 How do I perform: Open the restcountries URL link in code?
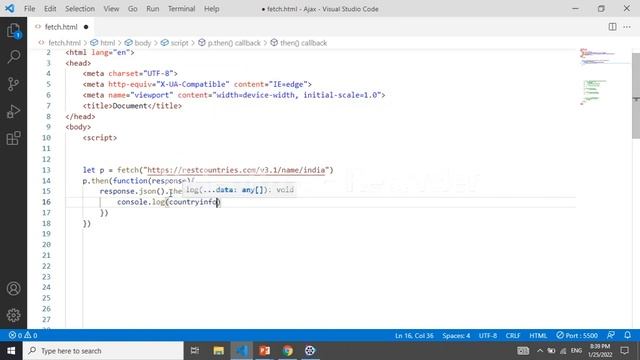[236, 170]
